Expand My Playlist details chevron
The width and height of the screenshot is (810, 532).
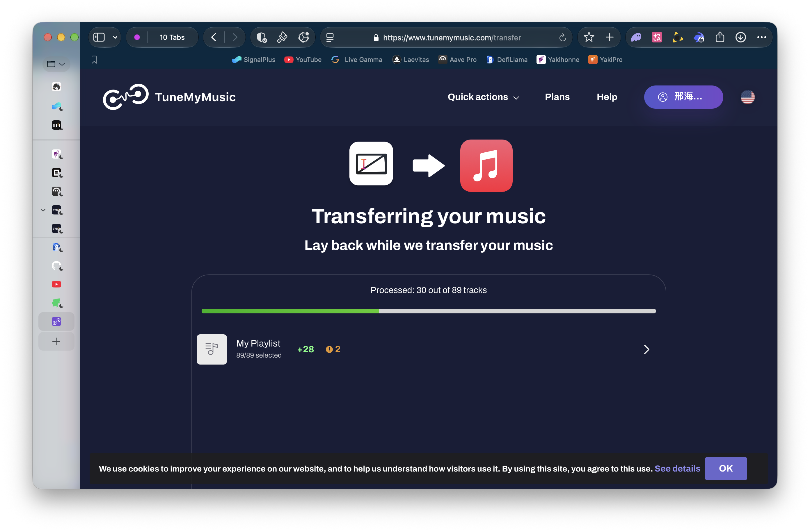pos(646,349)
